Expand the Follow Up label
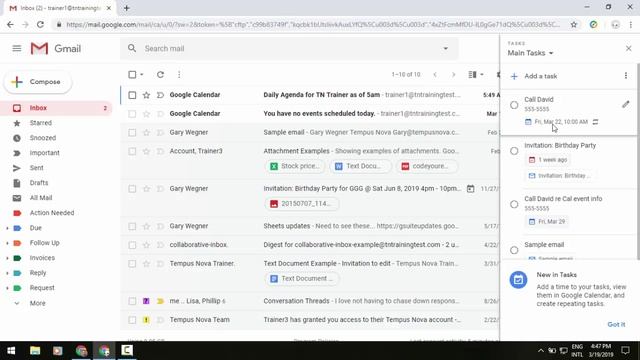Viewport: 640px width, 360px height. (x=7, y=243)
